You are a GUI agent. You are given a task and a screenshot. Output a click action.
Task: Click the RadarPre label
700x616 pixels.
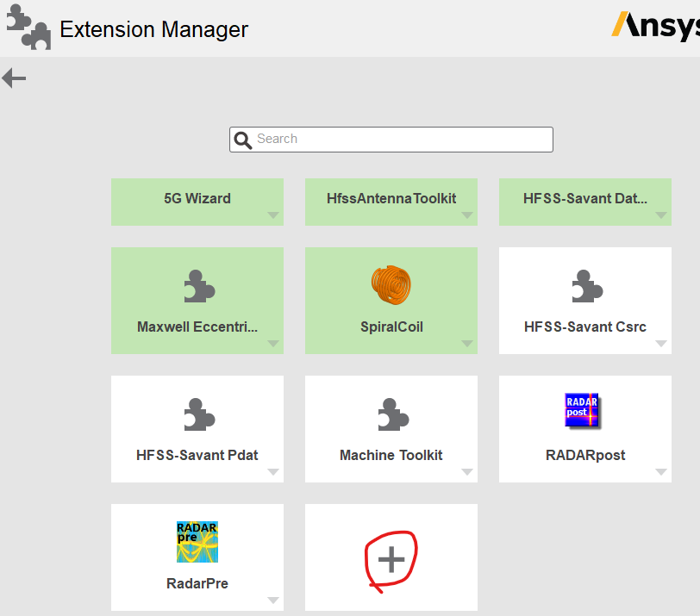(197, 583)
